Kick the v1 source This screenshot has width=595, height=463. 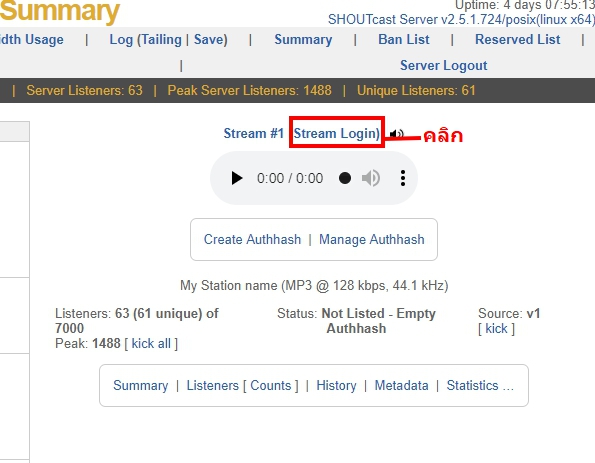coord(496,329)
